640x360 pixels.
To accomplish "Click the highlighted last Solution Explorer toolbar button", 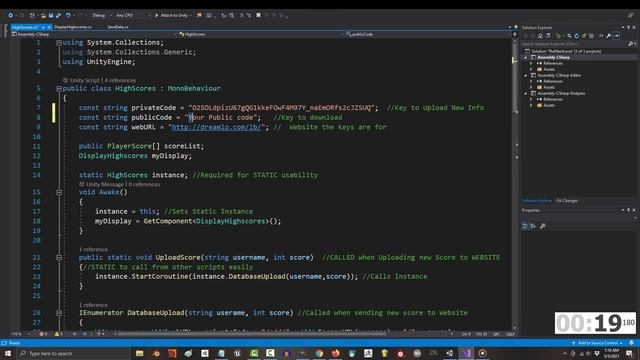I will point(616,36).
